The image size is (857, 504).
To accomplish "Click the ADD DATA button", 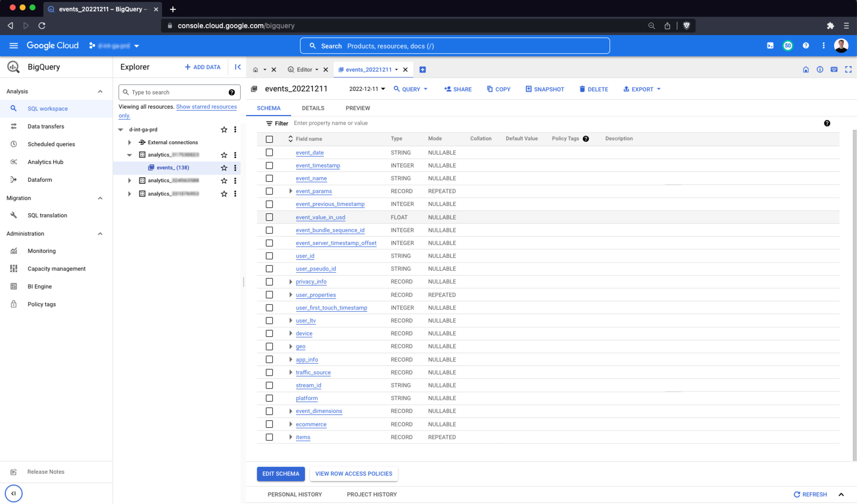I will (x=203, y=67).
